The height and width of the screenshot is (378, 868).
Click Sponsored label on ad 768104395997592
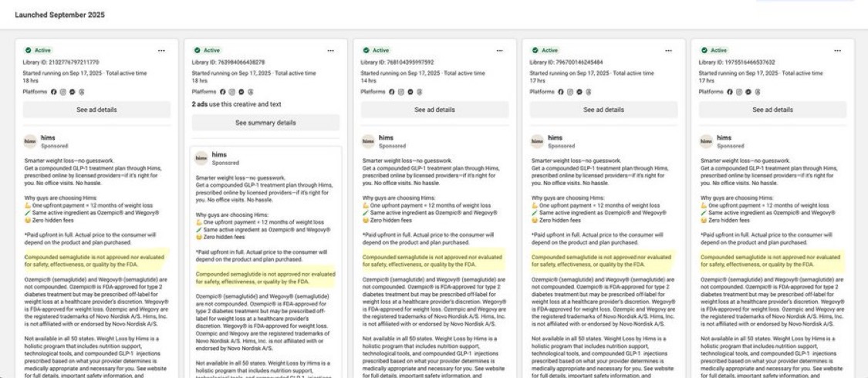click(392, 146)
